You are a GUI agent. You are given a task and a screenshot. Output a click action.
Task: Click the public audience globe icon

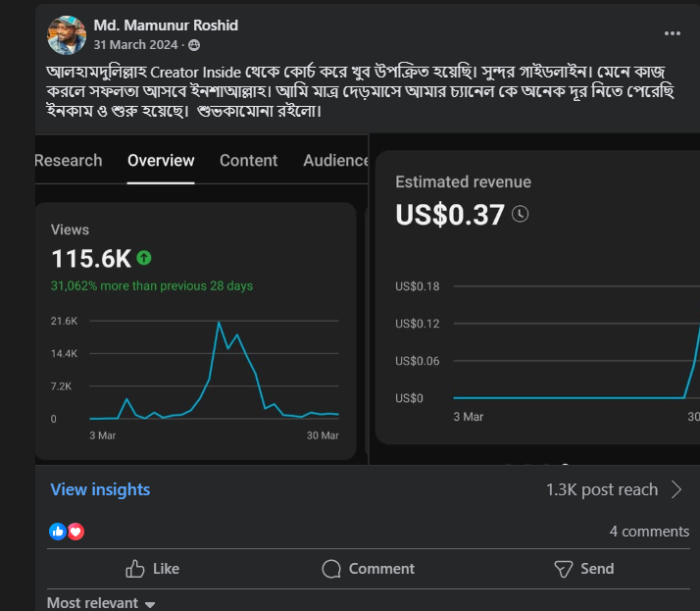[194, 45]
